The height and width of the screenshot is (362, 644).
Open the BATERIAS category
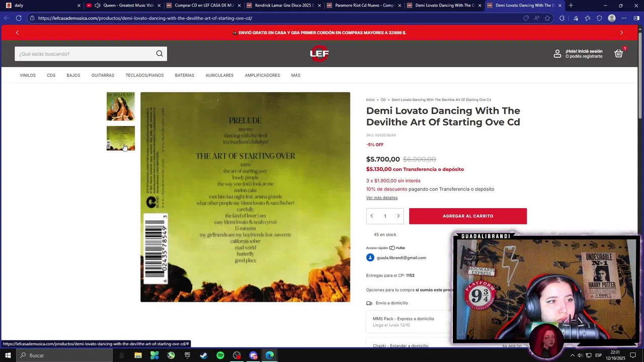(x=185, y=75)
